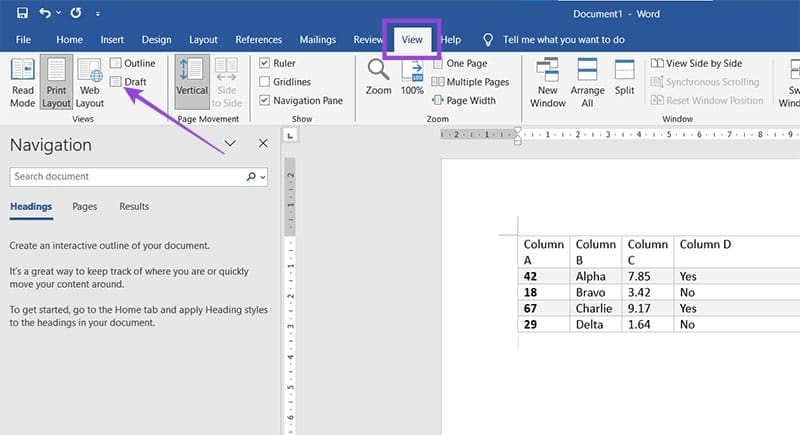
Task: Click the cell containing Delta
Action: pos(596,324)
